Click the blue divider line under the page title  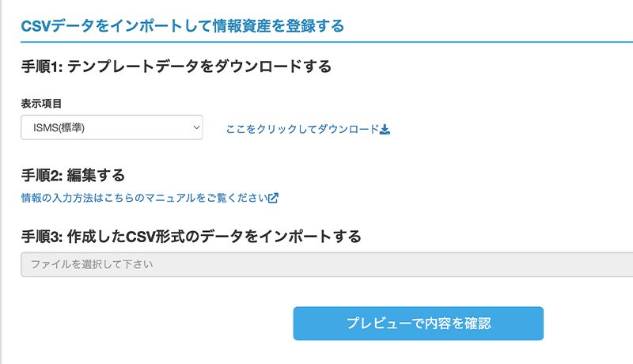pyautogui.click(x=327, y=42)
